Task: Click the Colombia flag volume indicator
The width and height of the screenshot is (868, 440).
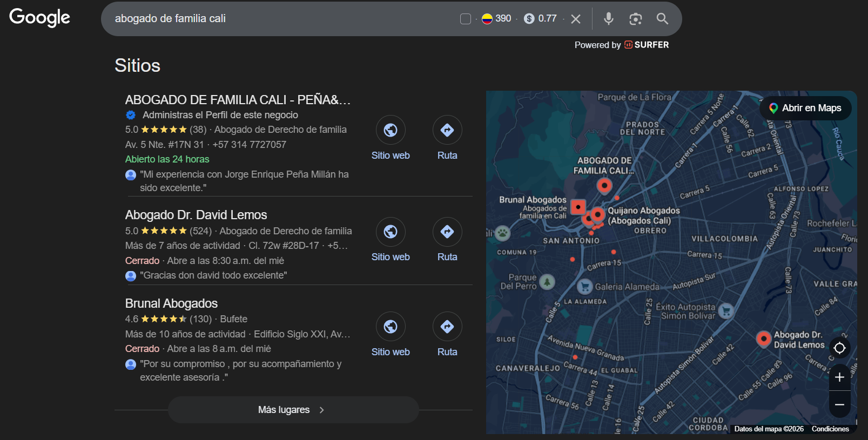Action: tap(487, 19)
